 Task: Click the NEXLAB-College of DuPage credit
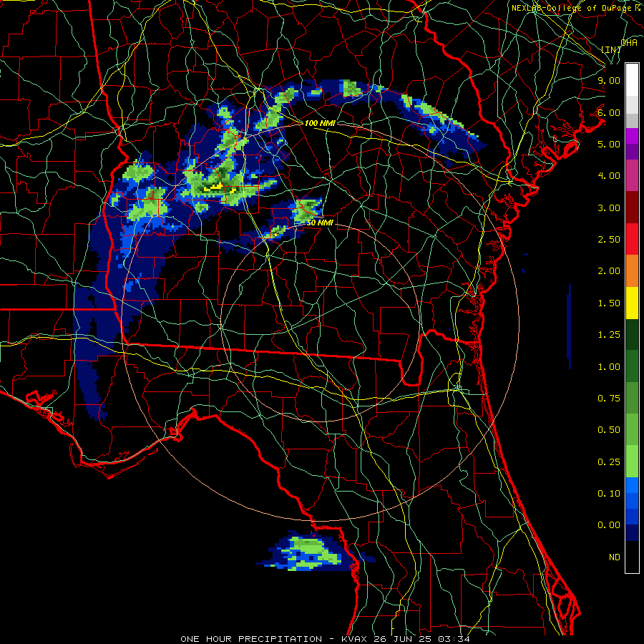coord(574,8)
